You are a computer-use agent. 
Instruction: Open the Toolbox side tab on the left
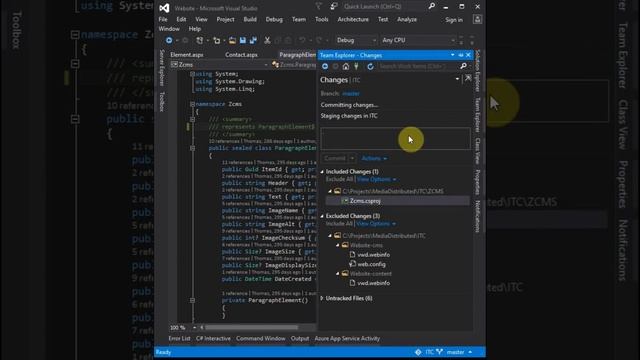[x=162, y=102]
